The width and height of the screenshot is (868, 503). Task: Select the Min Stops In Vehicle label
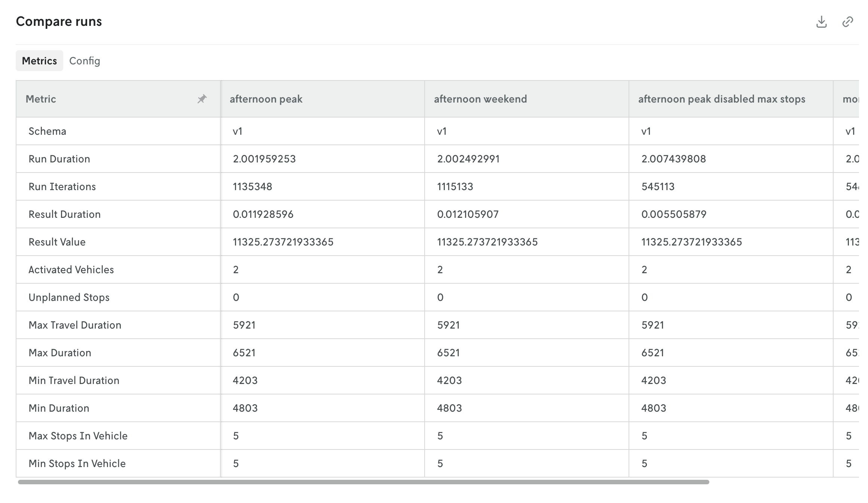tap(77, 463)
